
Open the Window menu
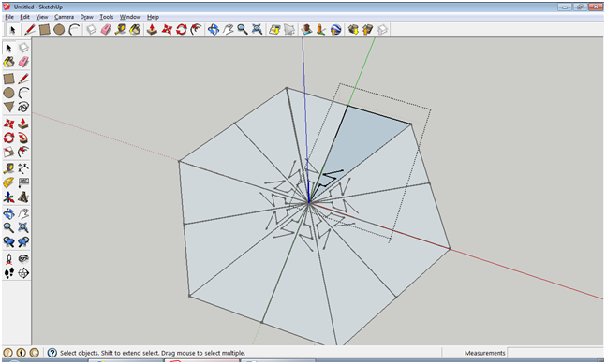pos(130,17)
